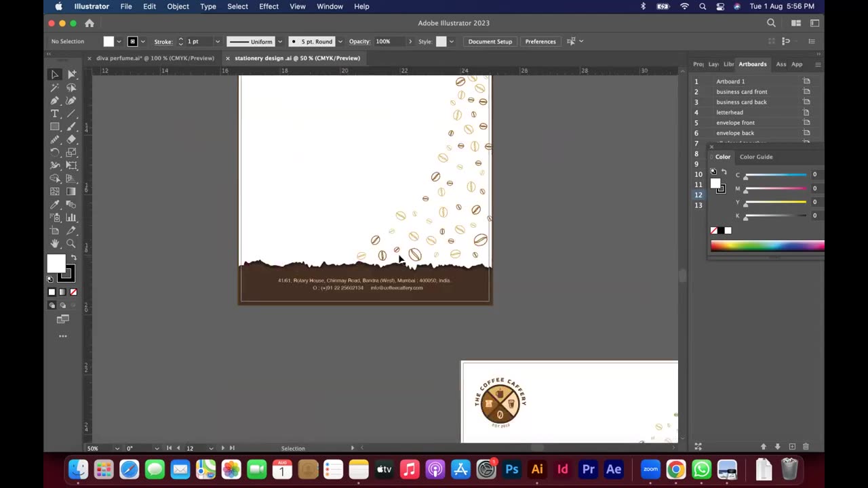Select the Hand tool

[55, 244]
